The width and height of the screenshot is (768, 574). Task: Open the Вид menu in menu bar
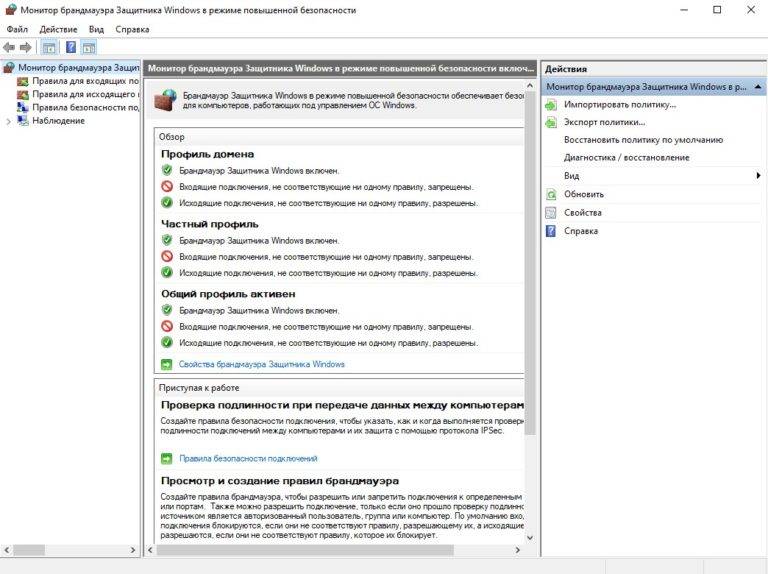(x=96, y=29)
